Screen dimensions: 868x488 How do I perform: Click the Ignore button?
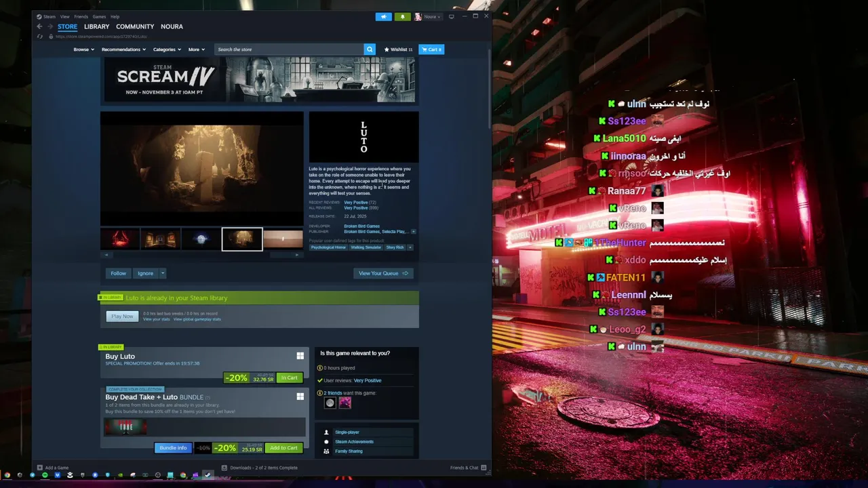(145, 273)
